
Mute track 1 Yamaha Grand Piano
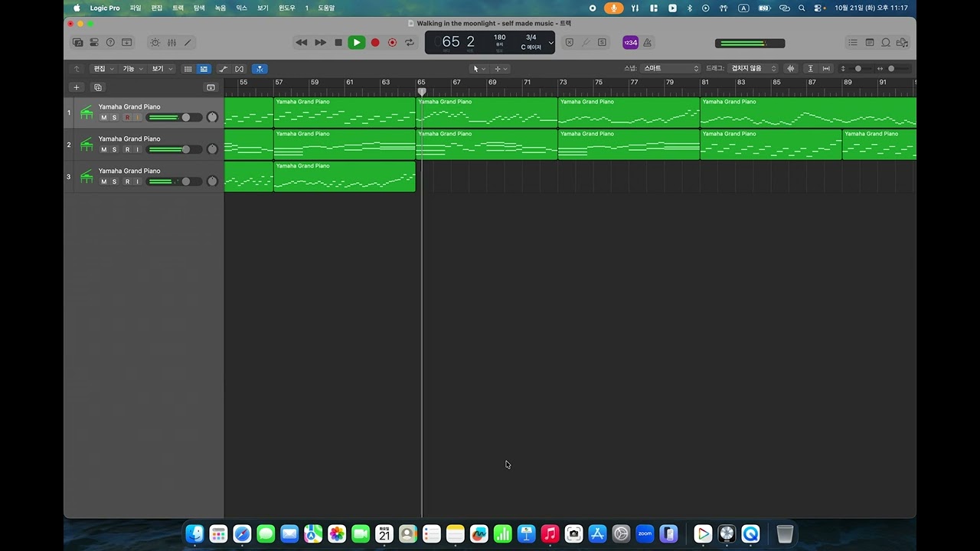pyautogui.click(x=104, y=117)
